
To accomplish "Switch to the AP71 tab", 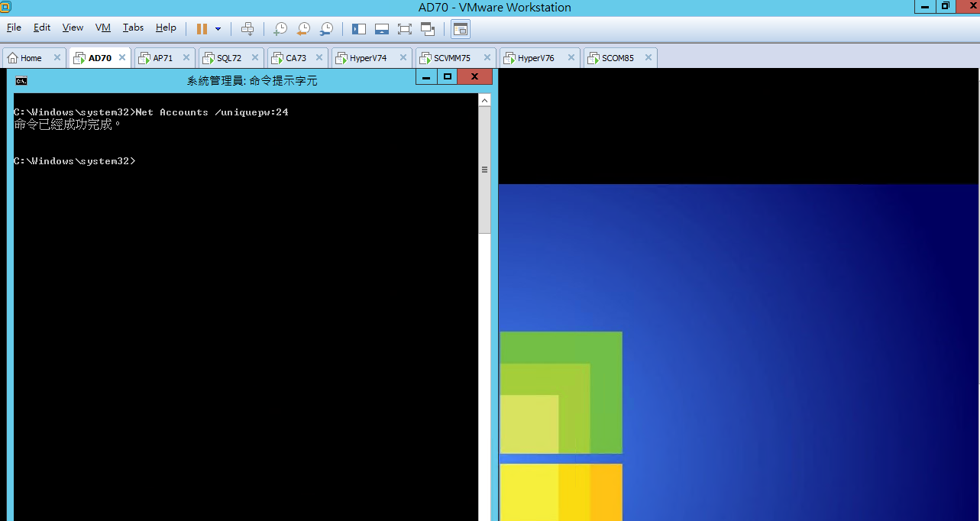I will (x=163, y=58).
